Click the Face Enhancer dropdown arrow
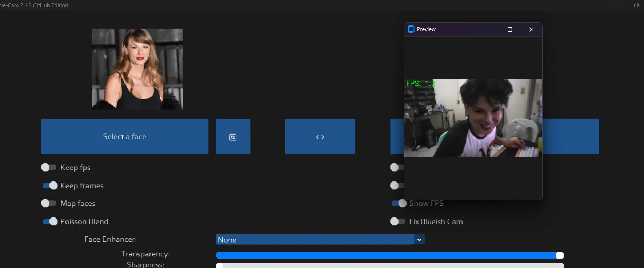This screenshot has height=268, width=644. coord(419,239)
